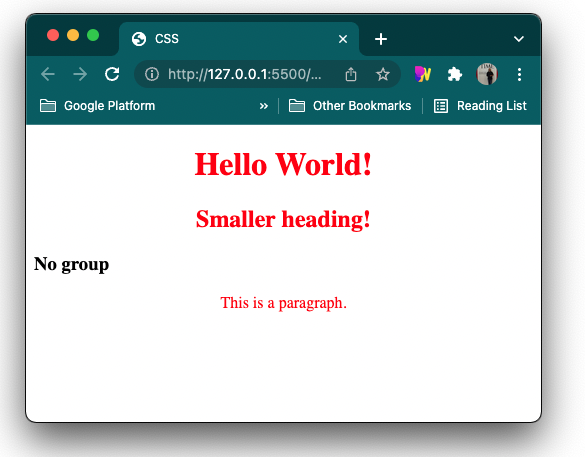Open the colorful extension icon
This screenshot has width=585, height=457.
tap(423, 74)
